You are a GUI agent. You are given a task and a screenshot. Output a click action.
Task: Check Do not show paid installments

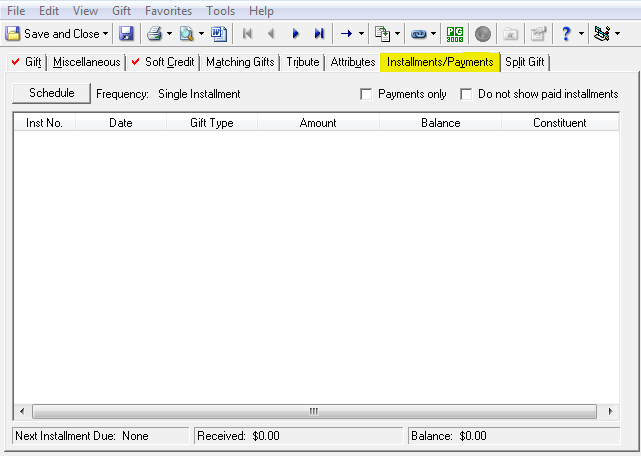(466, 94)
